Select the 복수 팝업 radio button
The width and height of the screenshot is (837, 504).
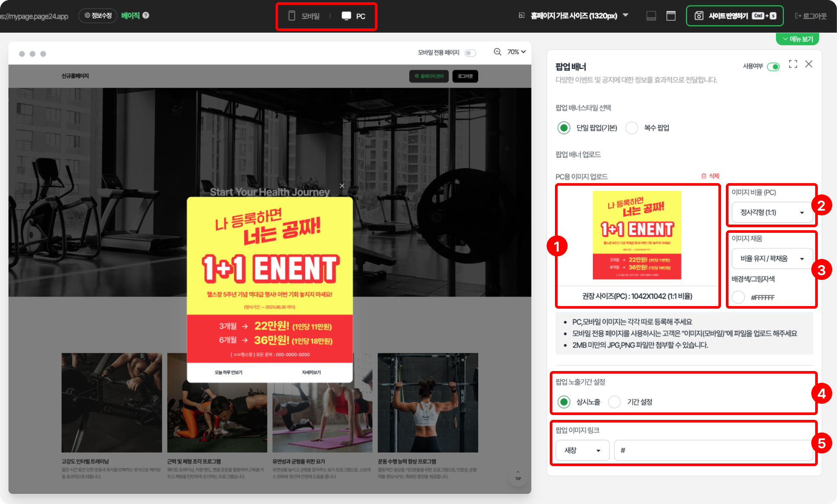(632, 128)
